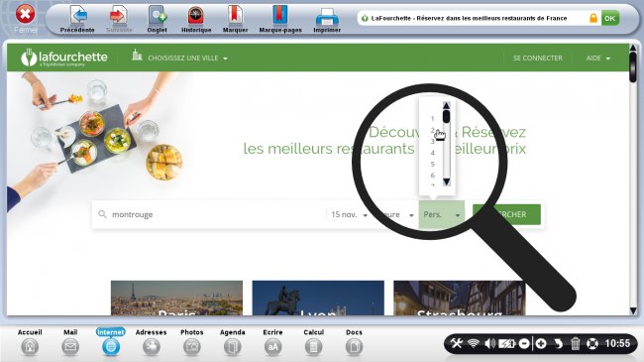The height and width of the screenshot is (362, 644).
Task: Click the battery status icon
Action: (x=506, y=343)
